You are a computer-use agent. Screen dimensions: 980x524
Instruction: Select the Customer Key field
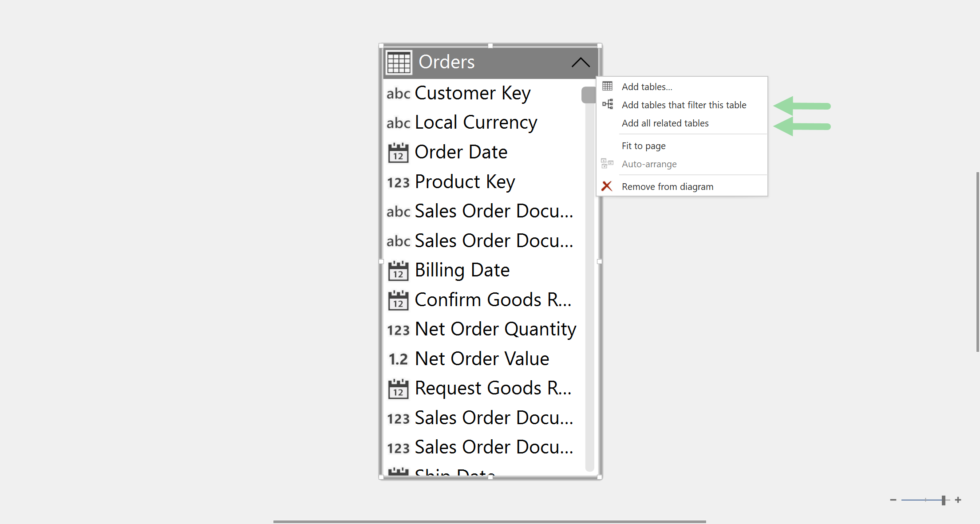(472, 93)
